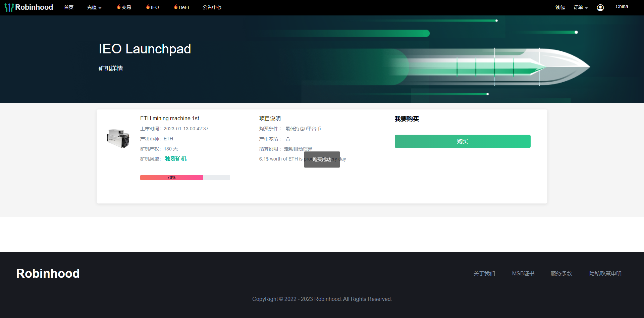Select the 产出币种 ETH value
The width and height of the screenshot is (644, 318).
(168, 139)
